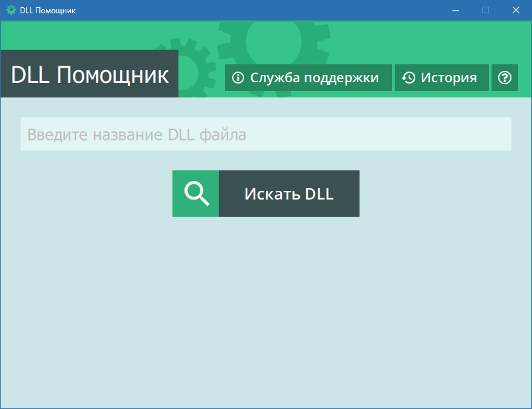Click empty title bar space to focus window
This screenshot has height=409, width=532.
pos(265,10)
